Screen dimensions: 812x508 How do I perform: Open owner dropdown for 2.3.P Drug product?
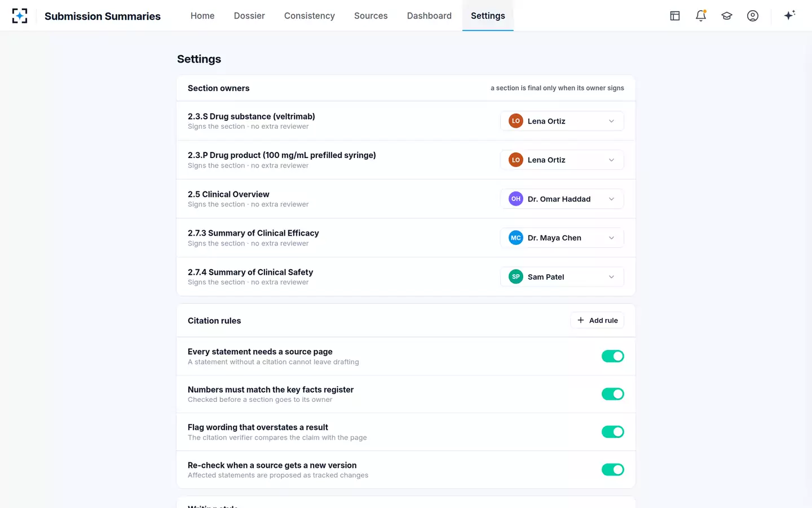562,160
